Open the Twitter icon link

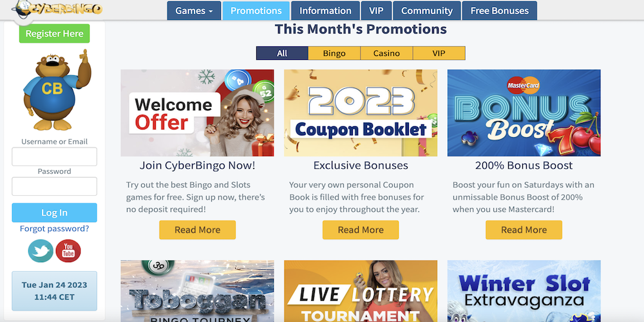41,251
